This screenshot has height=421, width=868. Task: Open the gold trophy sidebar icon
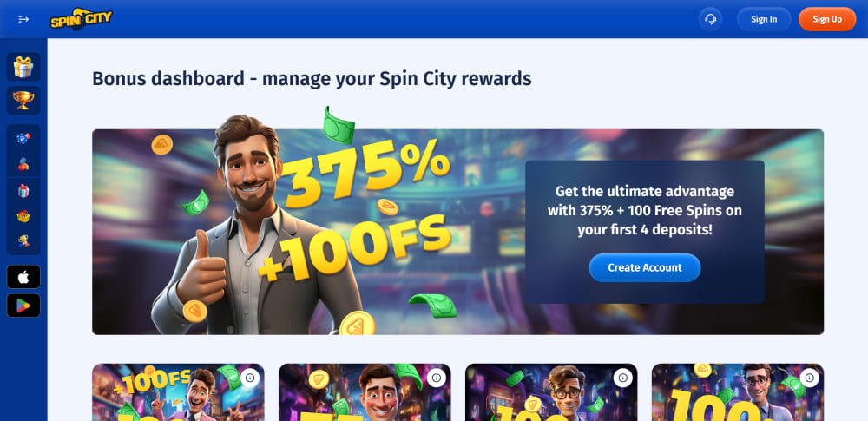pos(23,101)
